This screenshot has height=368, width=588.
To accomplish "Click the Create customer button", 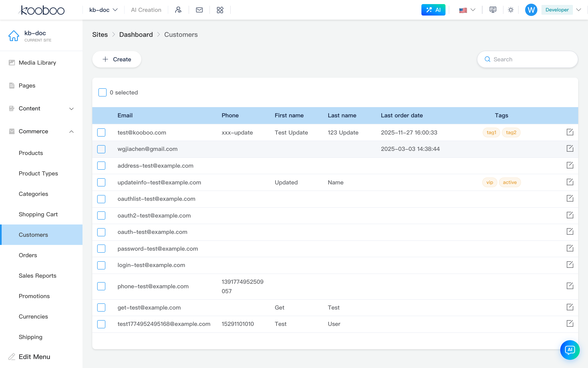I will coord(117,59).
